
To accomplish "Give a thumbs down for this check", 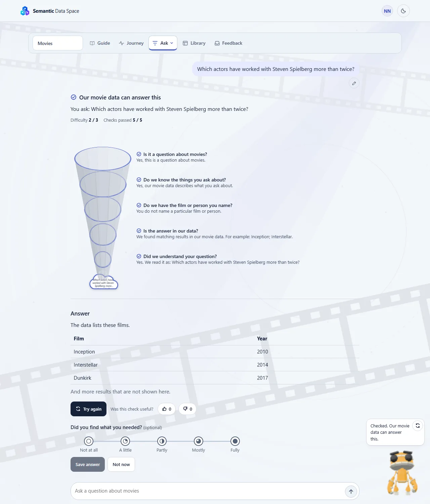I will (187, 409).
